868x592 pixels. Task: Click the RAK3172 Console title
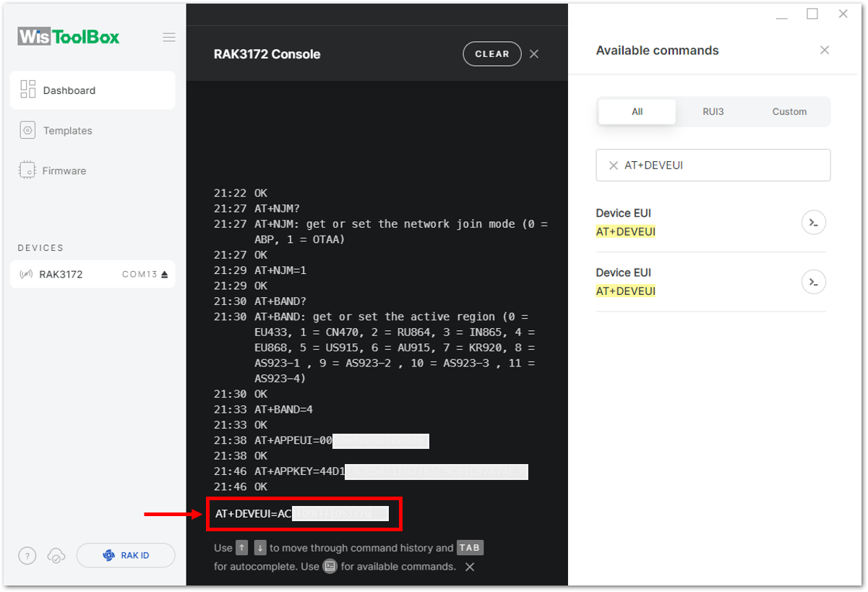click(267, 54)
